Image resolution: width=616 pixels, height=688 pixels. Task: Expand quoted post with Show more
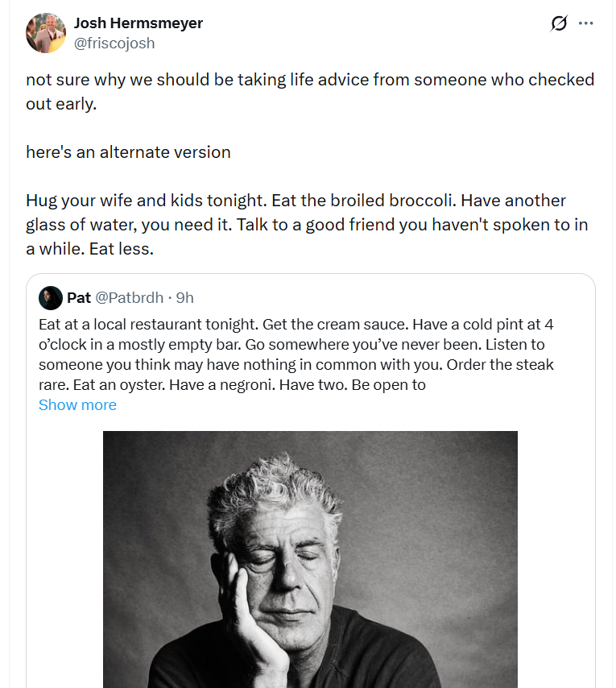click(x=77, y=405)
